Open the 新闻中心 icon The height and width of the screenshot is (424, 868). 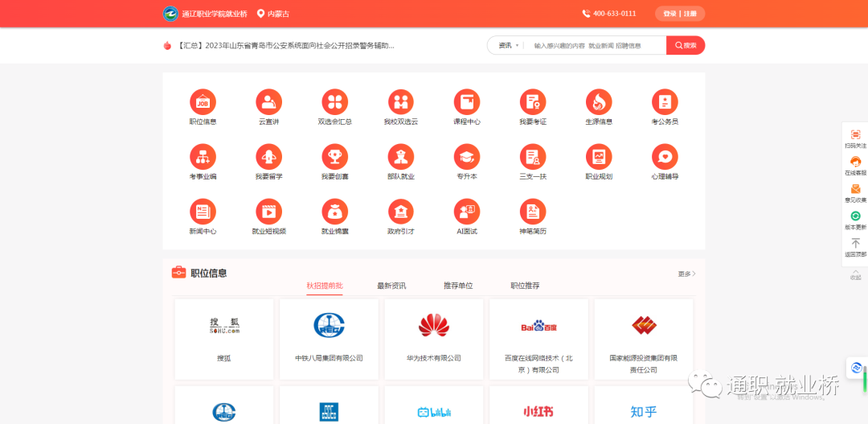click(x=203, y=212)
